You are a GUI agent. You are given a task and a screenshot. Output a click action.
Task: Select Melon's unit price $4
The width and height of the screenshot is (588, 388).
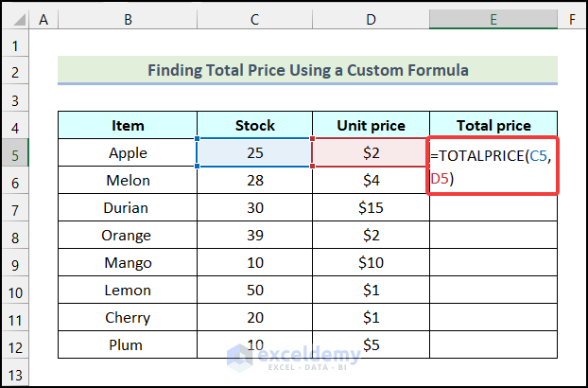coord(371,180)
